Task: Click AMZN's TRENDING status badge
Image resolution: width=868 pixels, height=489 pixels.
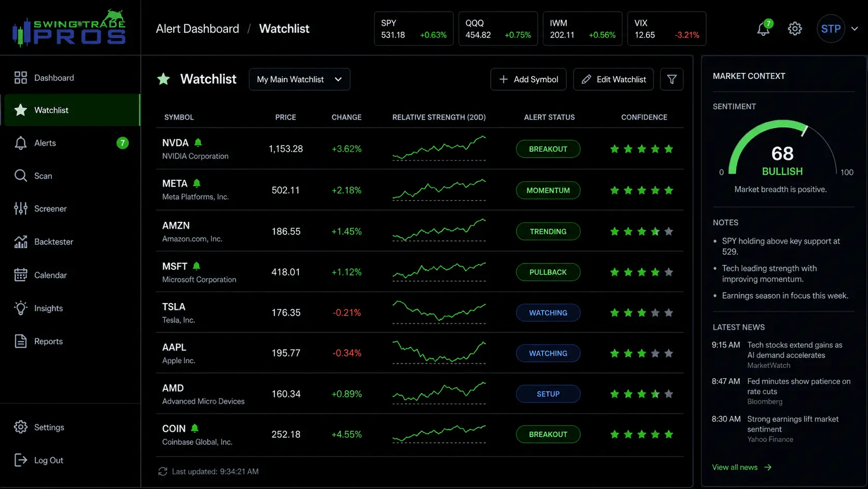Action: (x=548, y=231)
